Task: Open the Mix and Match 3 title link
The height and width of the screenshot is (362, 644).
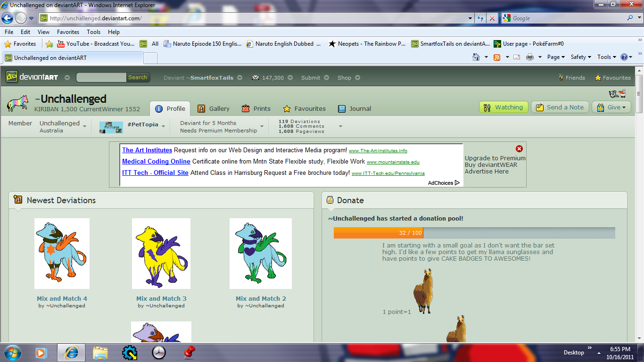Action: click(x=161, y=298)
